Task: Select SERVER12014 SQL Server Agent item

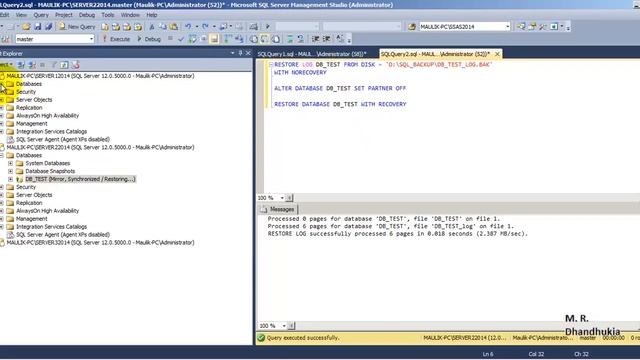Action: click(63, 139)
